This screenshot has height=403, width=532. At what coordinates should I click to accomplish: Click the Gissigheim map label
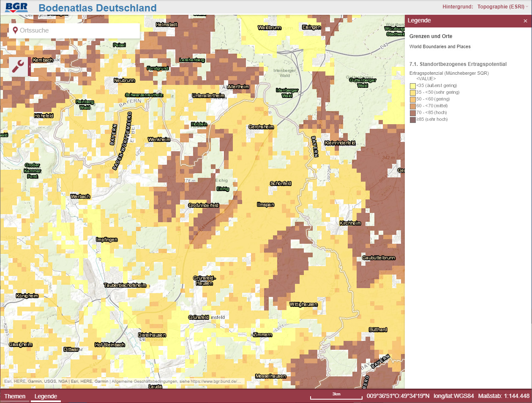(x=21, y=344)
